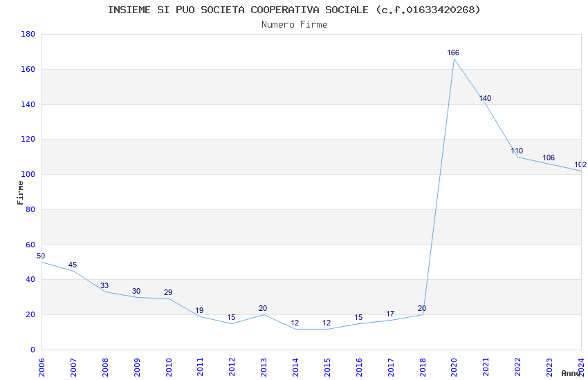Select the data label 110
The width and height of the screenshot is (588, 380).
tap(517, 151)
